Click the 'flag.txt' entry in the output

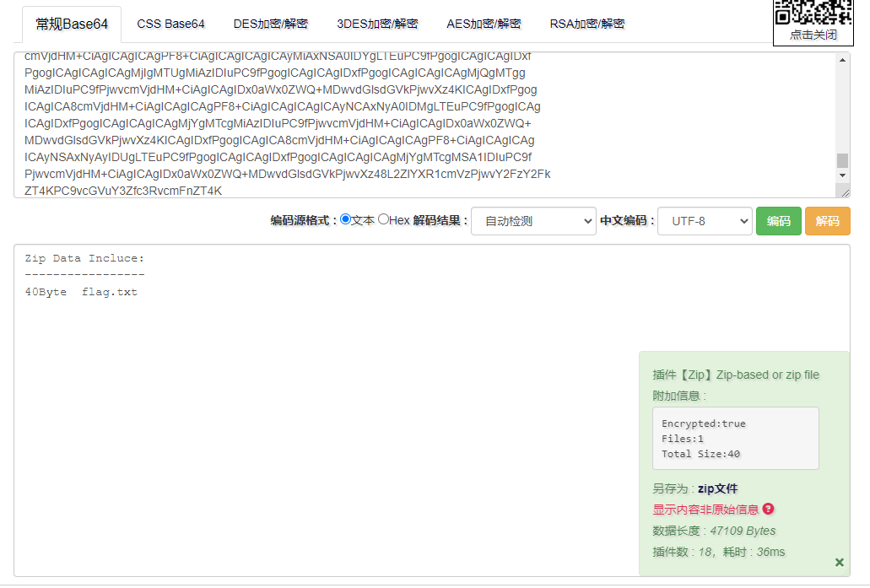point(110,292)
